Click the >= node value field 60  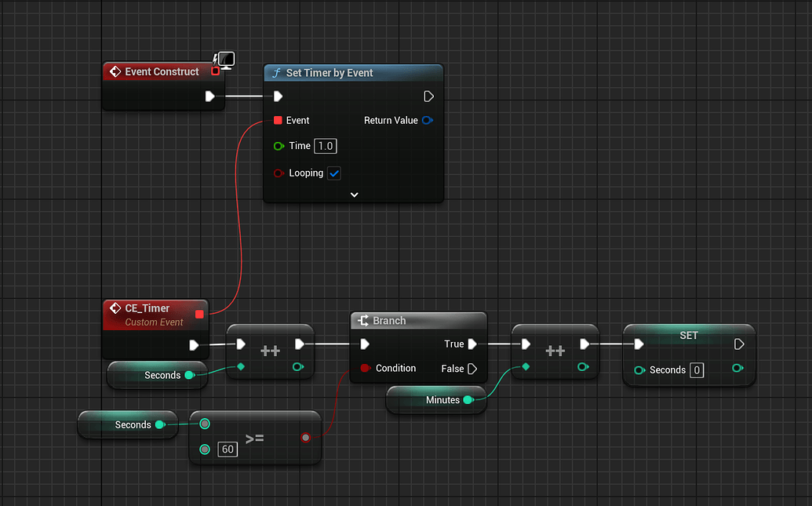pos(228,449)
